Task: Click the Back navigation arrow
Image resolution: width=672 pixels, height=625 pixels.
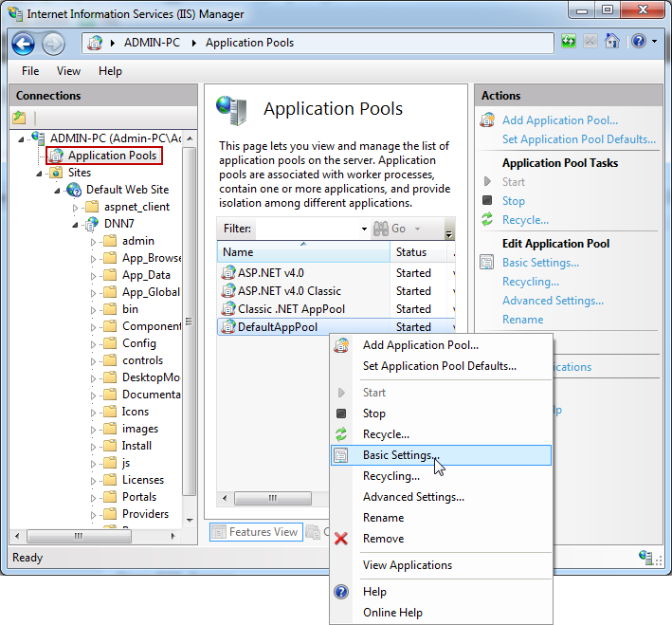Action: tap(23, 44)
